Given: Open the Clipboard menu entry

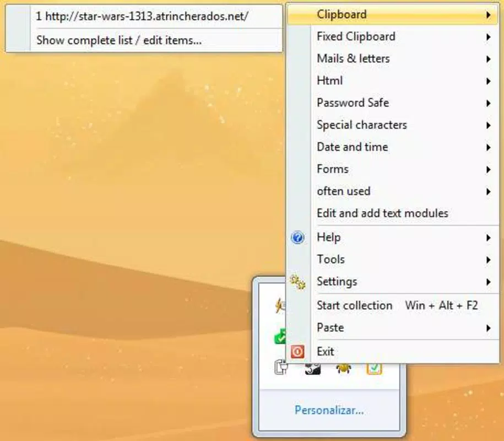Looking at the screenshot, I should (x=393, y=14).
